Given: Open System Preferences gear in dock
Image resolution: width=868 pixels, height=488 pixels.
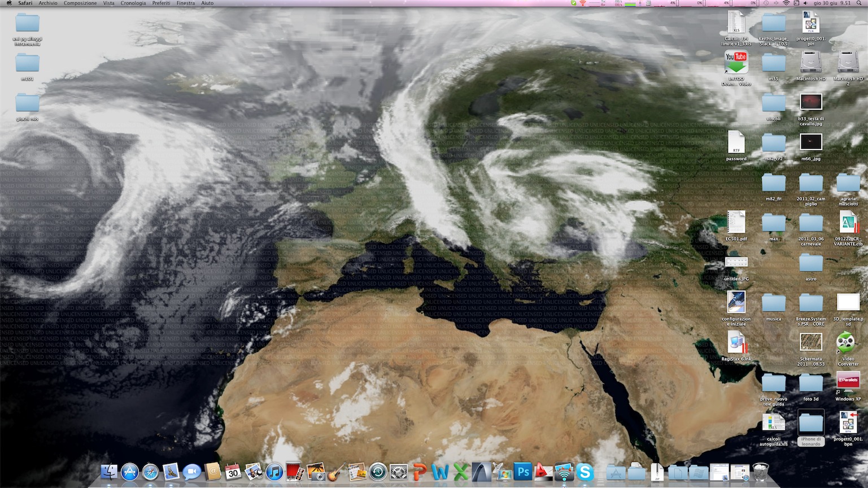Looking at the screenshot, I should point(399,472).
